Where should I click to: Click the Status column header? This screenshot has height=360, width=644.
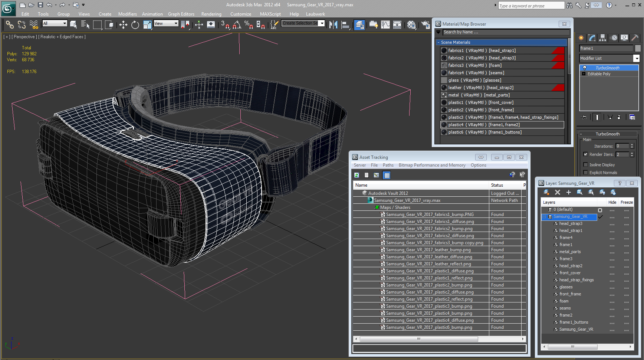click(506, 185)
